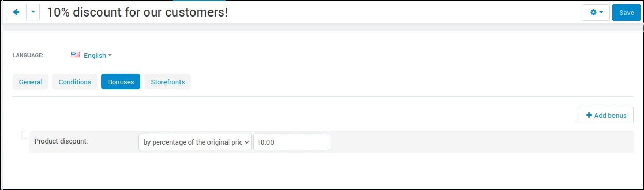This screenshot has width=644, height=190.
Task: Click the gear settings icon
Action: 593,12
